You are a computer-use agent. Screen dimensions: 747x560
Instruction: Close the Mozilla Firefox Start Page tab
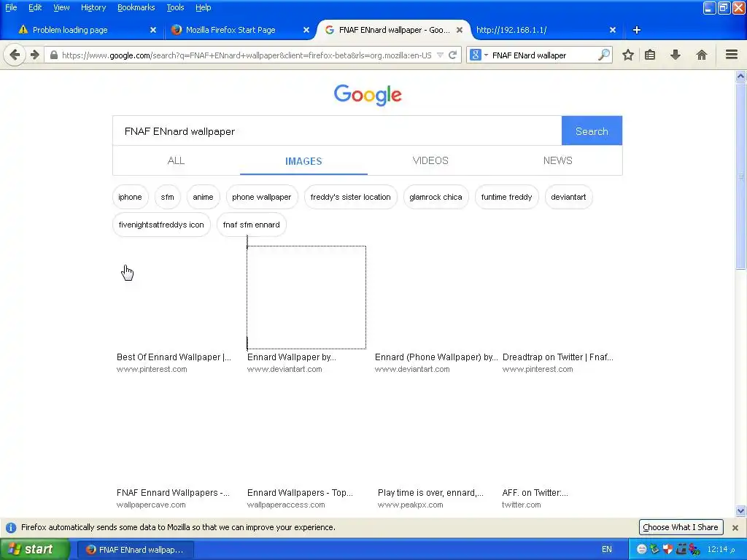[x=306, y=30]
